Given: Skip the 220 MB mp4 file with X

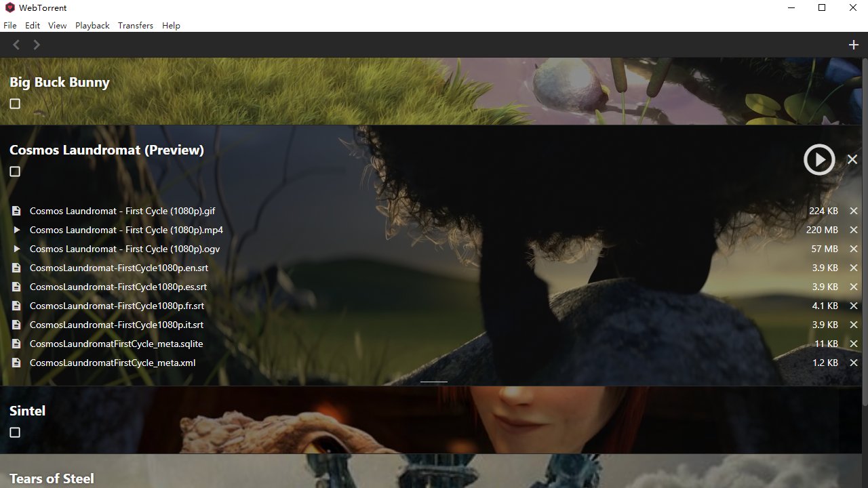Looking at the screenshot, I should pos(854,230).
